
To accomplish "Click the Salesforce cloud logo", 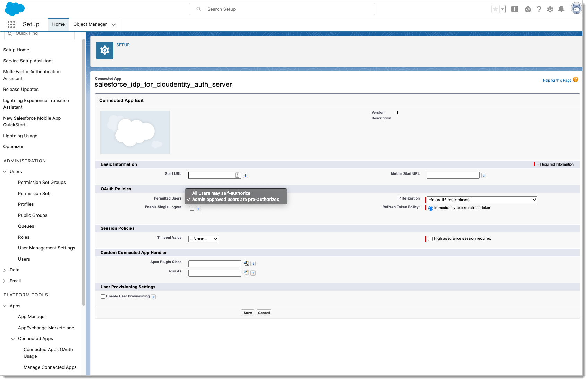I will (x=15, y=9).
